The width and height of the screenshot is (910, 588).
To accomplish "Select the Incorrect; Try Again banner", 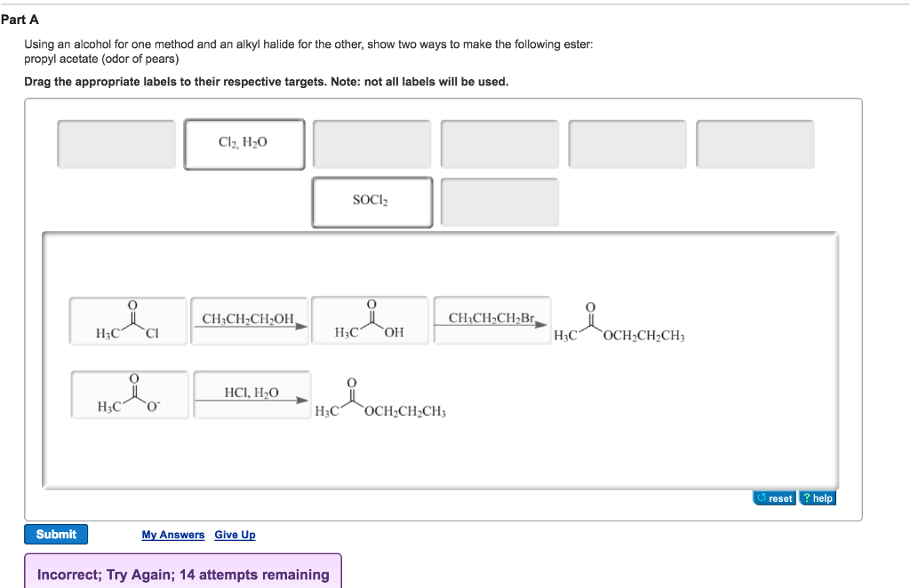I will (x=183, y=573).
